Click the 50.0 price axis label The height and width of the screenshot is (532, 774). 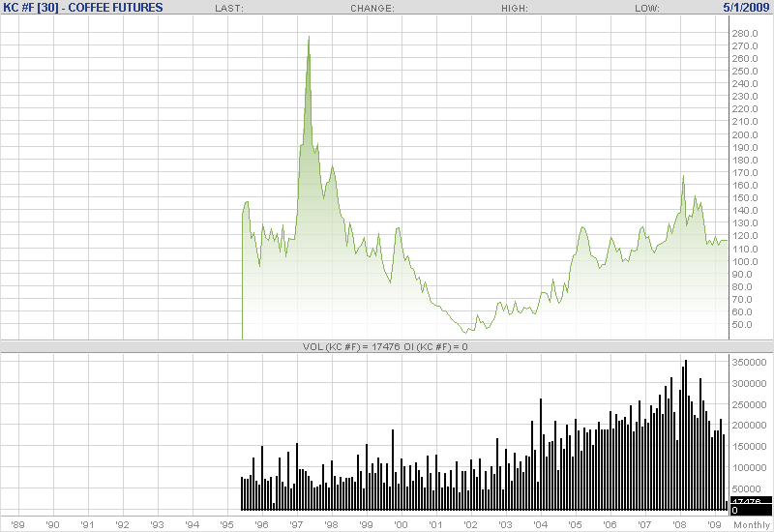[742, 325]
